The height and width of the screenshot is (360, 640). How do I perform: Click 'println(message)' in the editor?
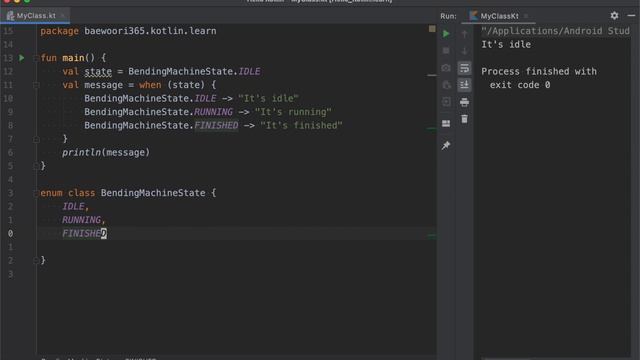click(106, 153)
